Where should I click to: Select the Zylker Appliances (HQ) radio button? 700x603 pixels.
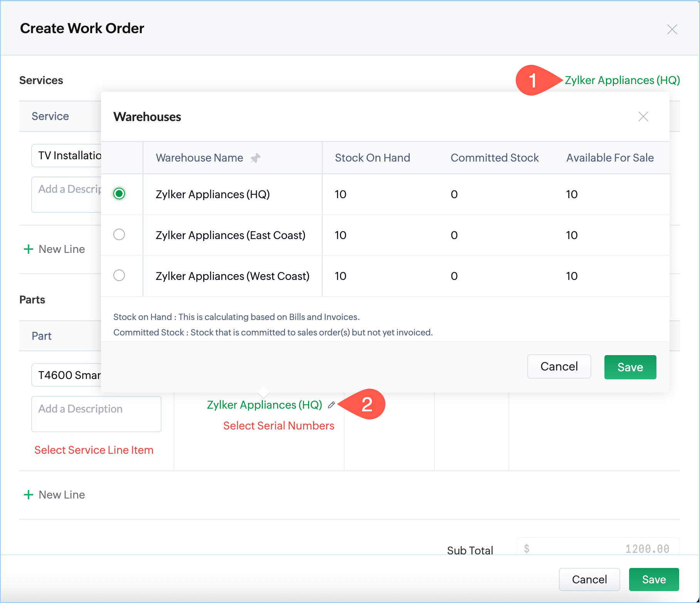119,194
